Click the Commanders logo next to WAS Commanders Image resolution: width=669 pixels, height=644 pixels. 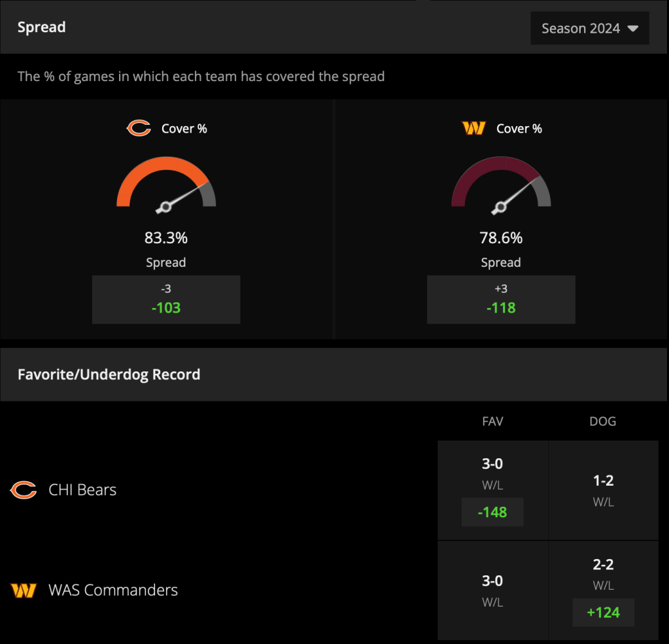tap(24, 590)
